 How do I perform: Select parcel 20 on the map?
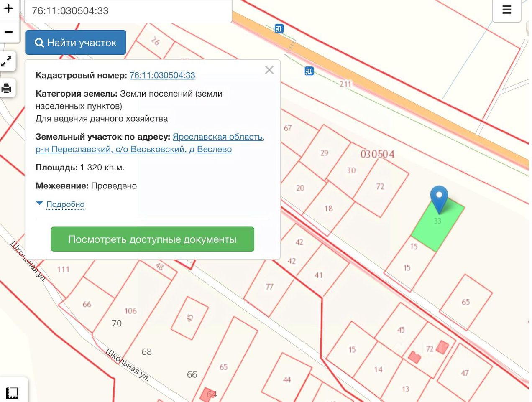point(300,188)
